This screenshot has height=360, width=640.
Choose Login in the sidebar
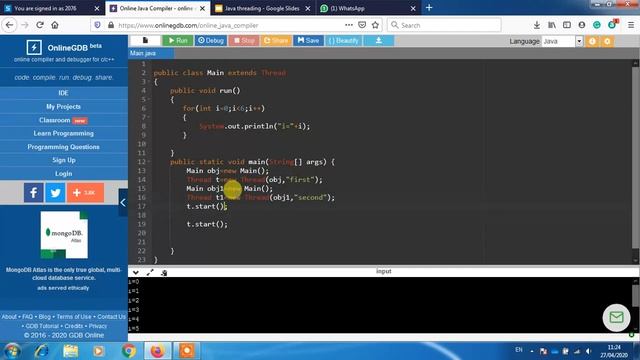click(64, 174)
